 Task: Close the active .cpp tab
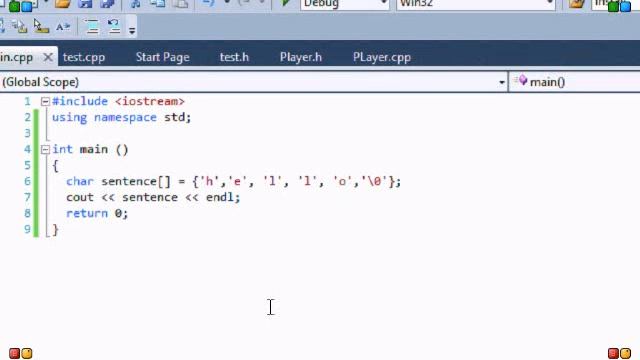[48, 57]
